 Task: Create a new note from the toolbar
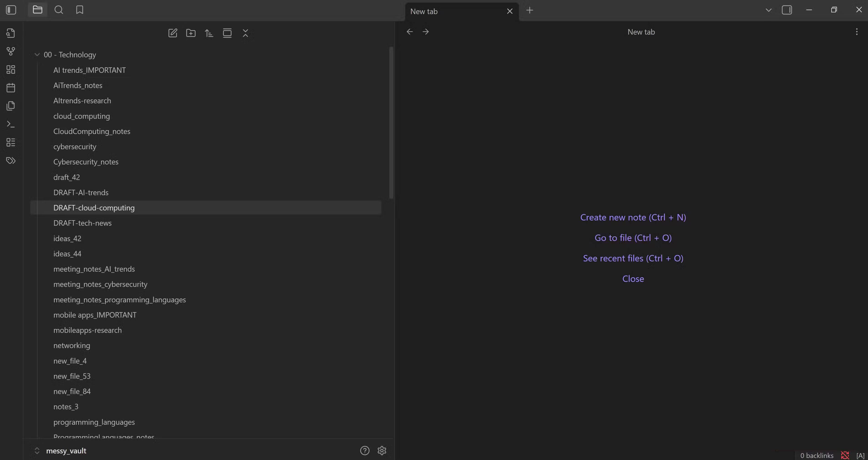[173, 33]
